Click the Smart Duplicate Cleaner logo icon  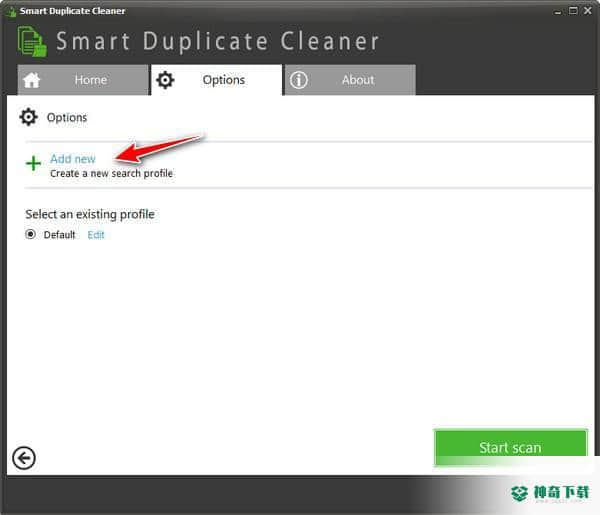pyautogui.click(x=32, y=41)
